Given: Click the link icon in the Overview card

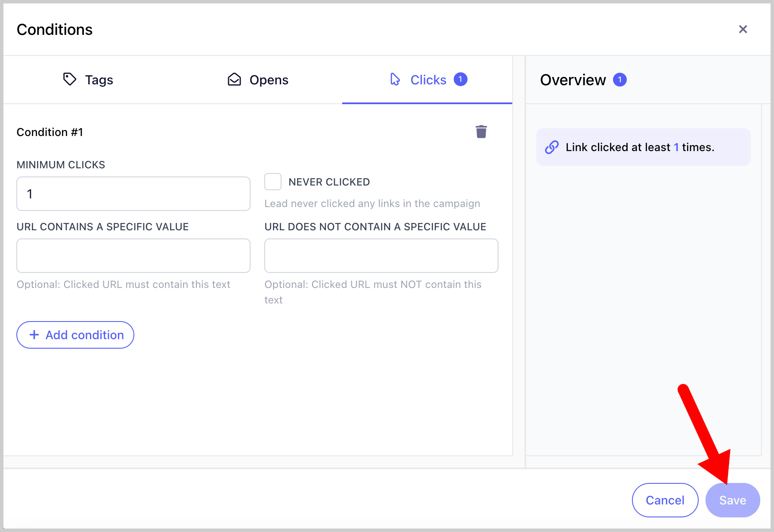Looking at the screenshot, I should (x=551, y=147).
